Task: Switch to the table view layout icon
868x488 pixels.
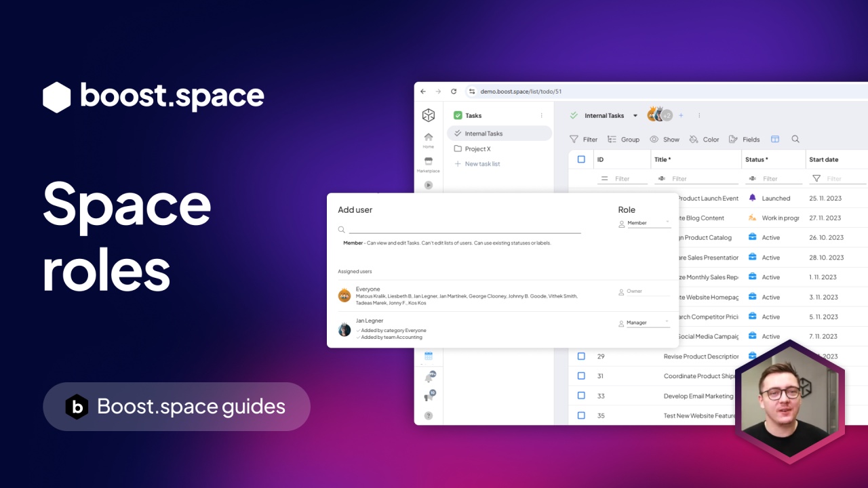Action: point(775,139)
